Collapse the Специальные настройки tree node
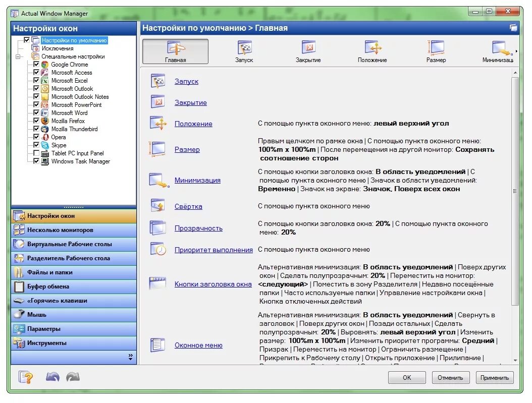The width and height of the screenshot is (532, 403). click(x=18, y=56)
